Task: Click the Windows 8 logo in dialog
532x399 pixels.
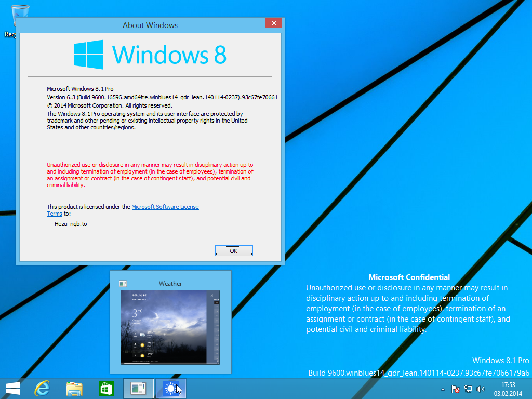Action: pyautogui.click(x=150, y=55)
